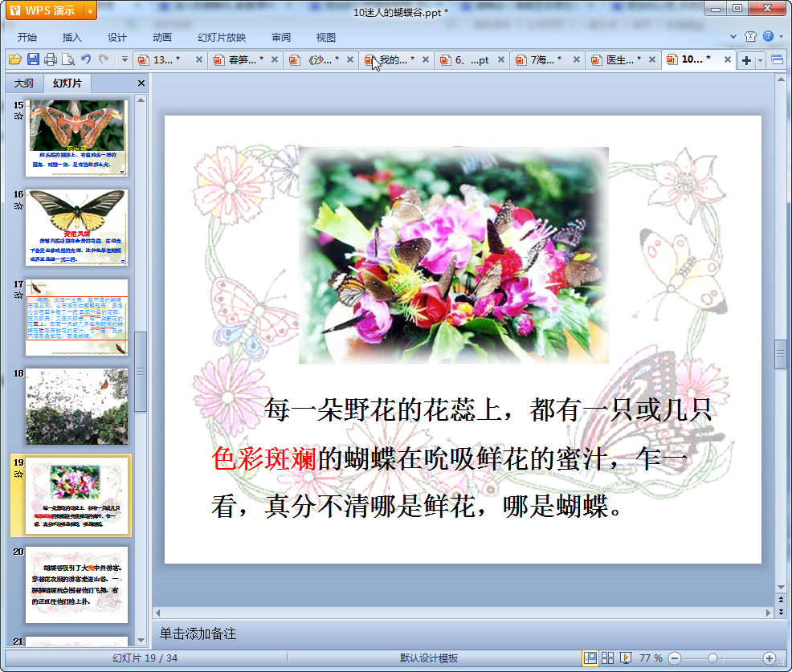The image size is (792, 672).
Task: Open Print Preview icon
Action: 68,59
